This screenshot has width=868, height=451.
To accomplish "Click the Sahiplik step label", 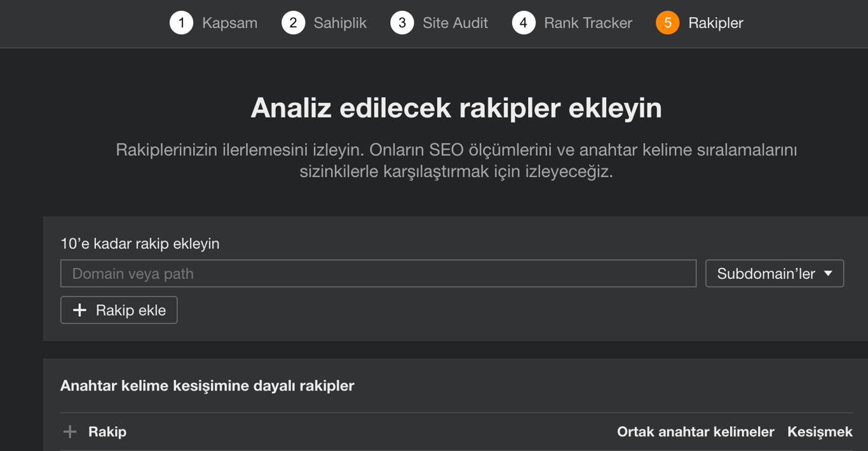I will (339, 23).
